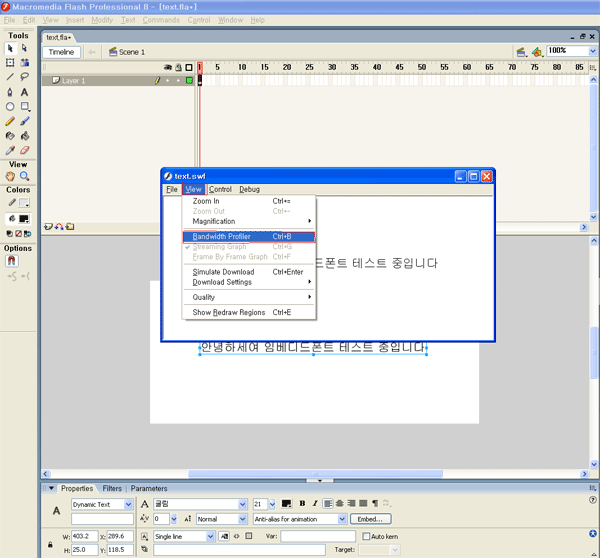Open the Dynamic Text type dropdown

pyautogui.click(x=129, y=504)
